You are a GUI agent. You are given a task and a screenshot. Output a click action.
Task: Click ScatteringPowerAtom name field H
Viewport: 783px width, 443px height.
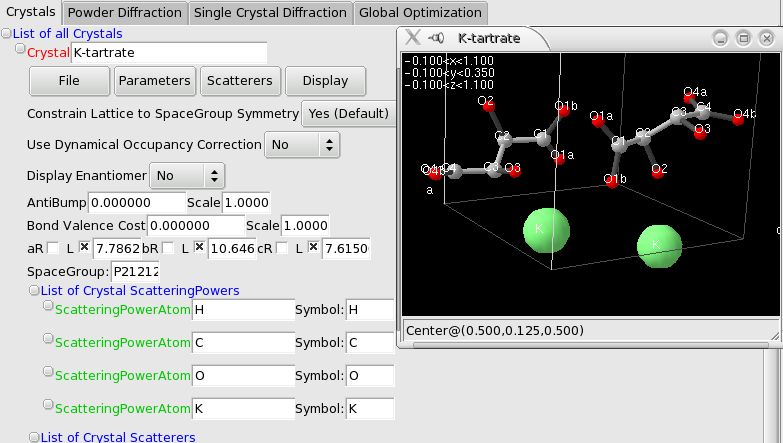pyautogui.click(x=243, y=310)
